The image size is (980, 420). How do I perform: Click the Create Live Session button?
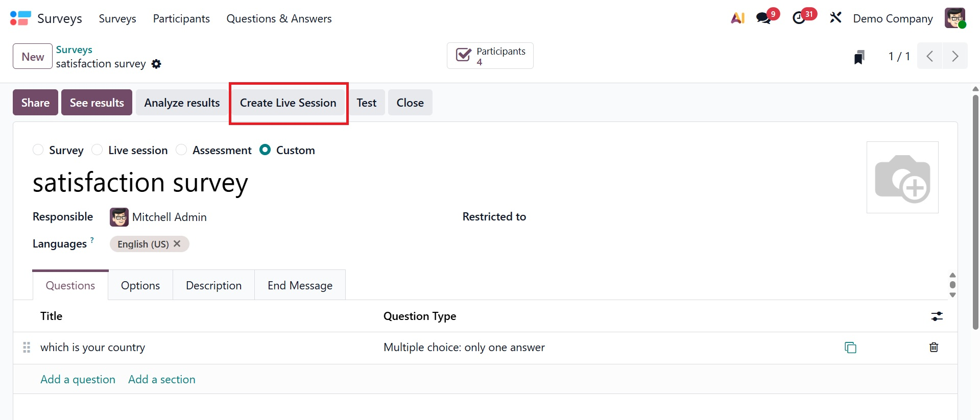pos(288,103)
